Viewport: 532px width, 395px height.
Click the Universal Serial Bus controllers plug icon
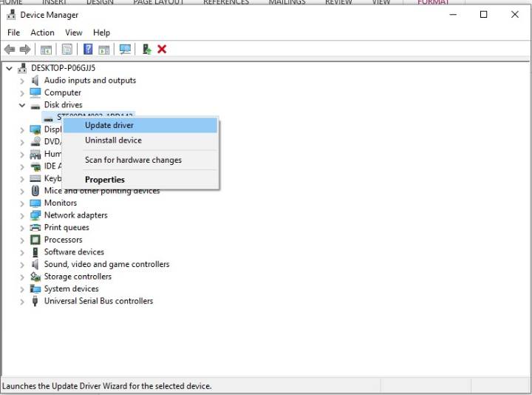35,301
